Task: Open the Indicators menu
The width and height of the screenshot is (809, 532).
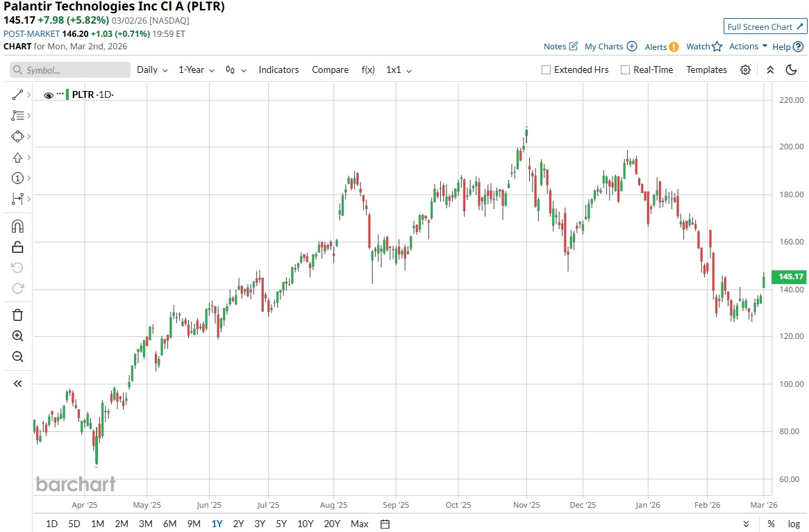Action: [278, 69]
